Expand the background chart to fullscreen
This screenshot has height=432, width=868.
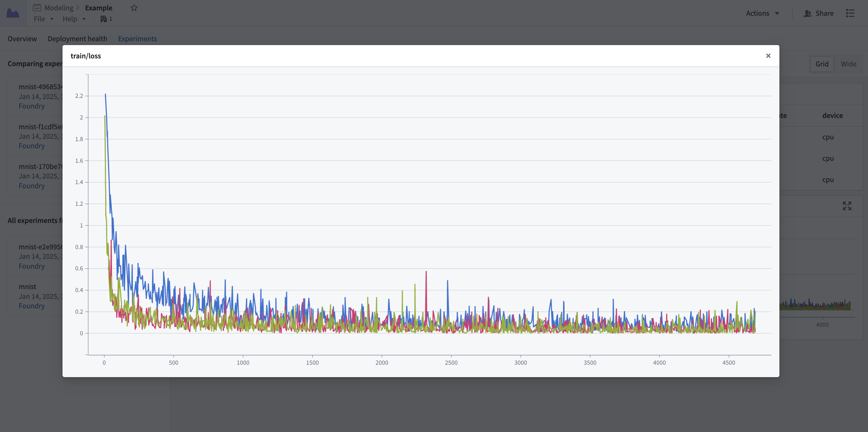tap(847, 206)
